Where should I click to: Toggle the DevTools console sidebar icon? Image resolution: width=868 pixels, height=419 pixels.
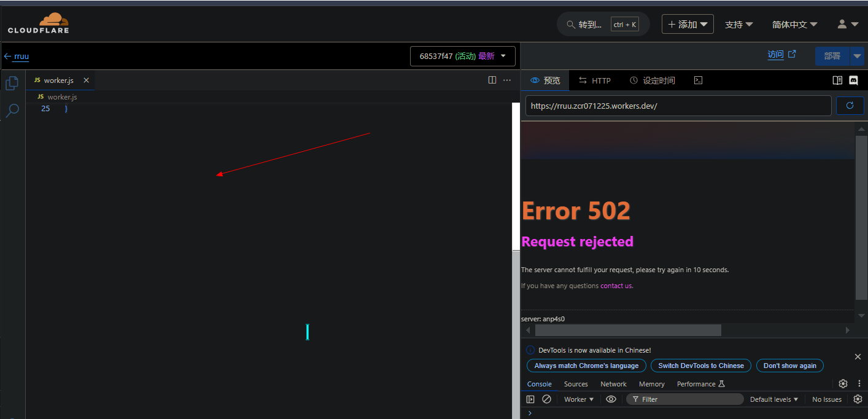pyautogui.click(x=530, y=399)
